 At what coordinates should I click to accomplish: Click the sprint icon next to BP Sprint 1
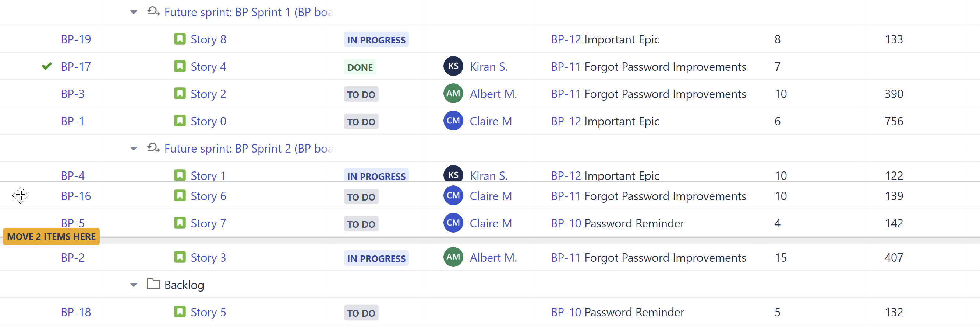pyautogui.click(x=153, y=11)
